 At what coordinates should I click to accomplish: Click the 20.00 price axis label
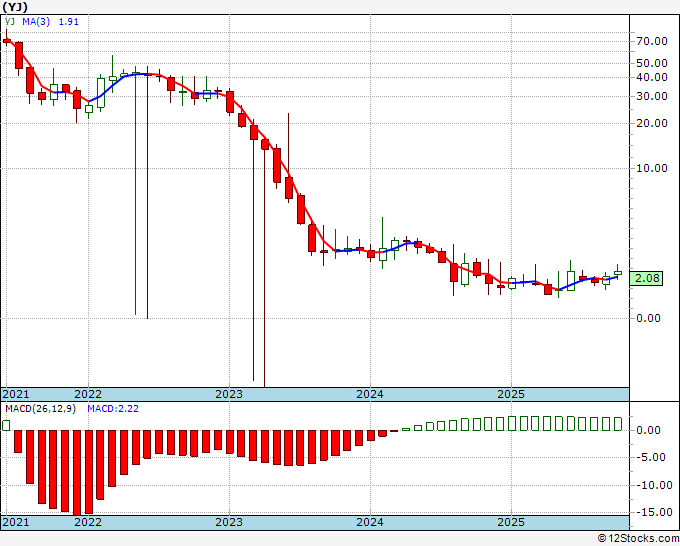click(652, 123)
